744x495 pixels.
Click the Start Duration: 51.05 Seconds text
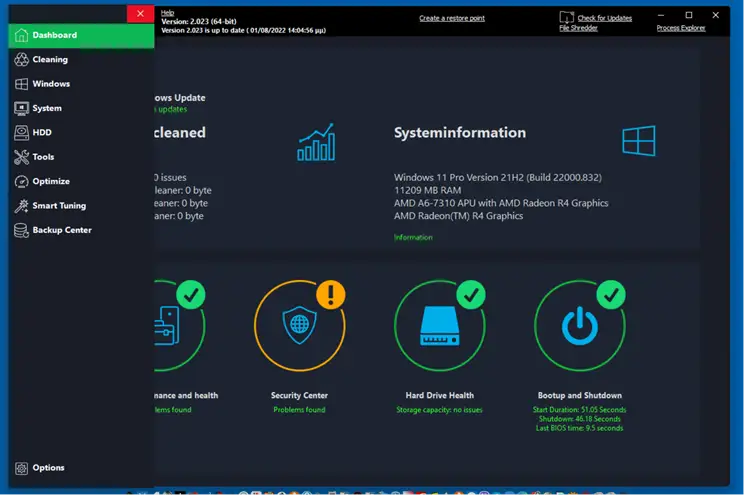click(579, 410)
